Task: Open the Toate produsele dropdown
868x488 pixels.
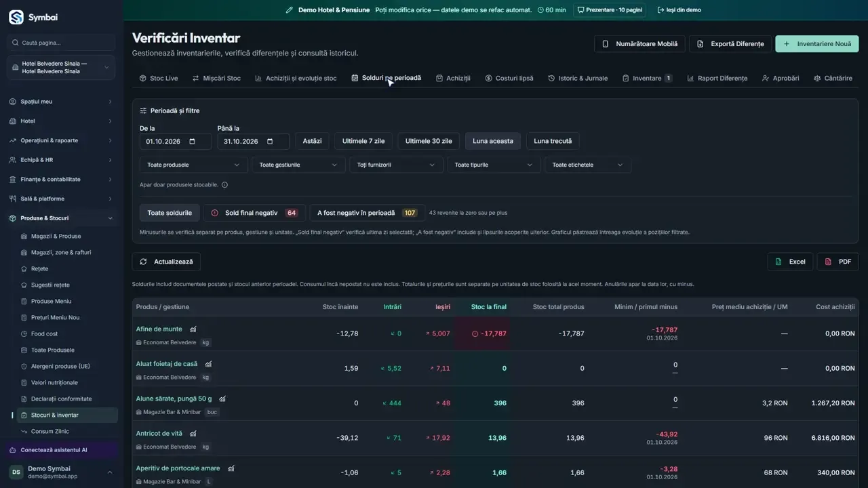Action: click(193, 165)
